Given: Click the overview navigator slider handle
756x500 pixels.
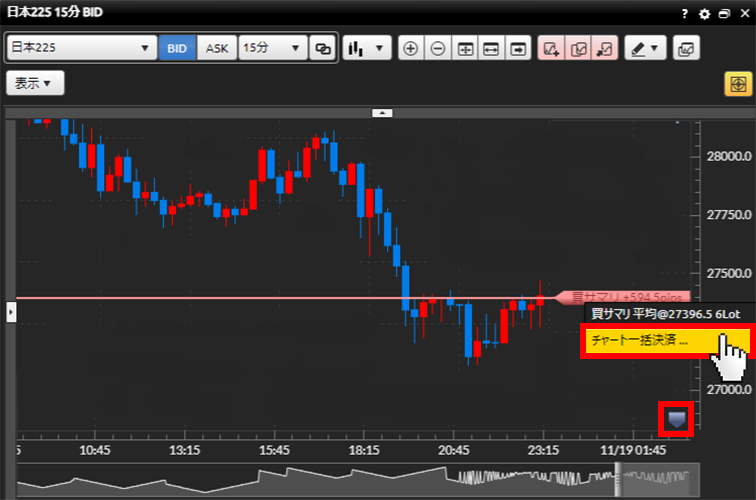Looking at the screenshot, I should (618, 480).
